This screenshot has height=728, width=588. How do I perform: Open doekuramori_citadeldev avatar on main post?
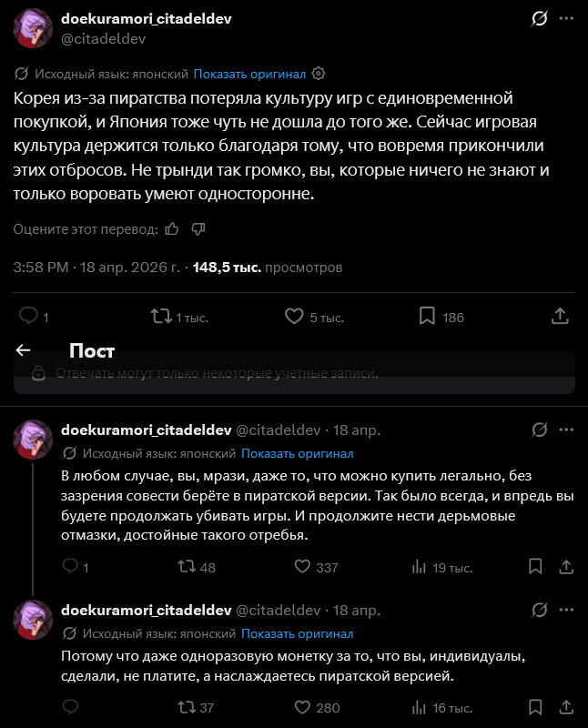(x=33, y=28)
